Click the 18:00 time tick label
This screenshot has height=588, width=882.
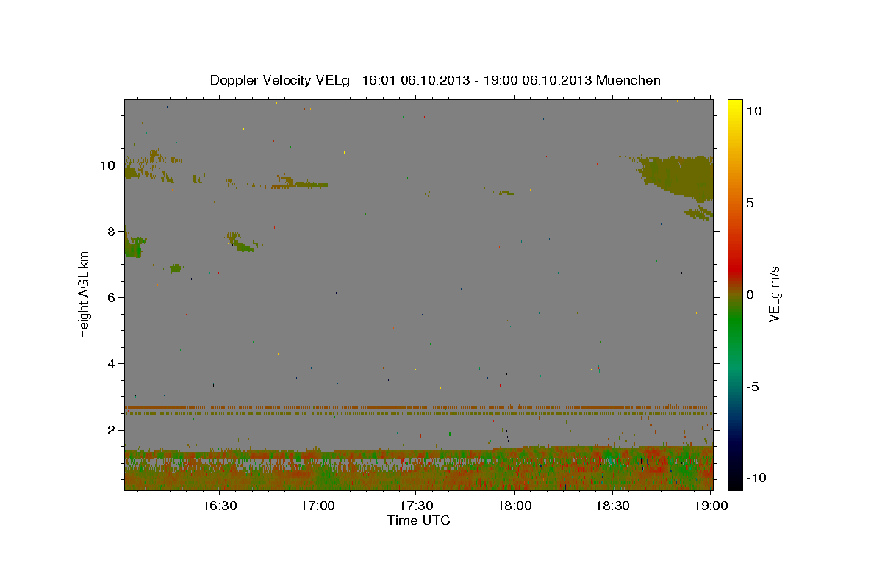(x=514, y=506)
